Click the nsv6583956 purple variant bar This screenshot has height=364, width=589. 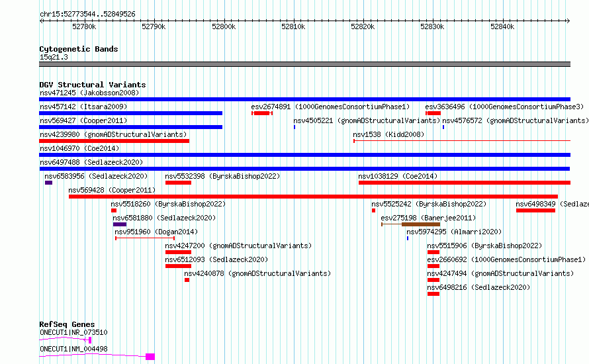pos(48,183)
